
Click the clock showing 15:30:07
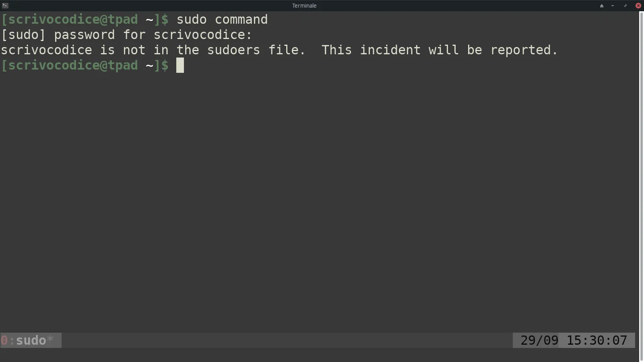tap(597, 340)
